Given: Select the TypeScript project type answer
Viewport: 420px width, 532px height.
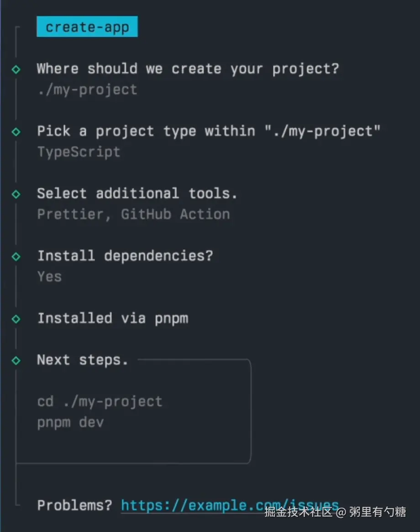Looking at the screenshot, I should point(79,152).
